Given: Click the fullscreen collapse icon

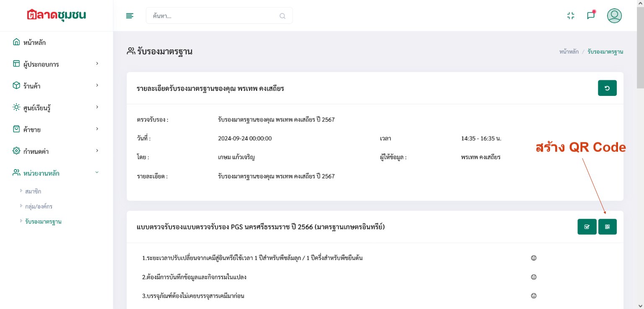Looking at the screenshot, I should click(x=570, y=16).
